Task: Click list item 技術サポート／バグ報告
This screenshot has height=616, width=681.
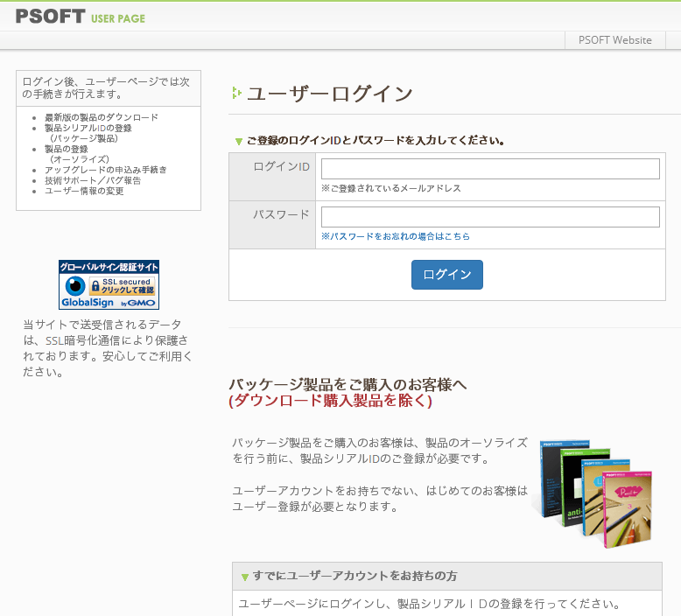Action: [93, 180]
